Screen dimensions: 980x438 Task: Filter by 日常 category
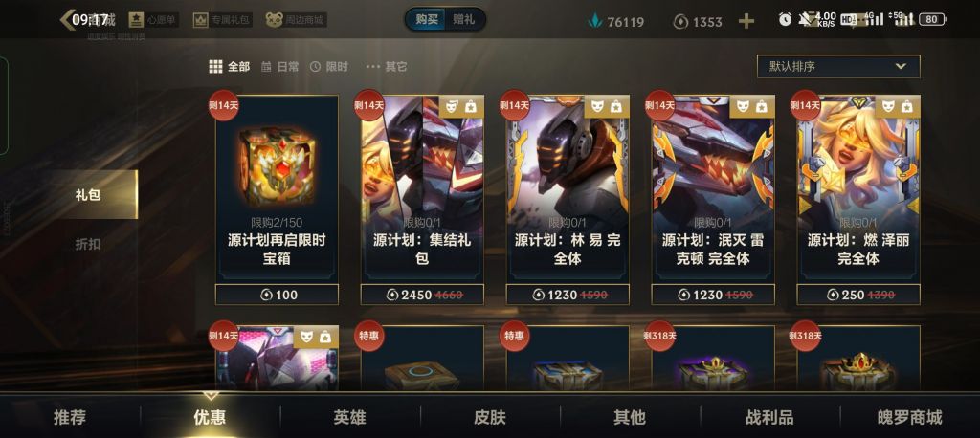click(279, 67)
